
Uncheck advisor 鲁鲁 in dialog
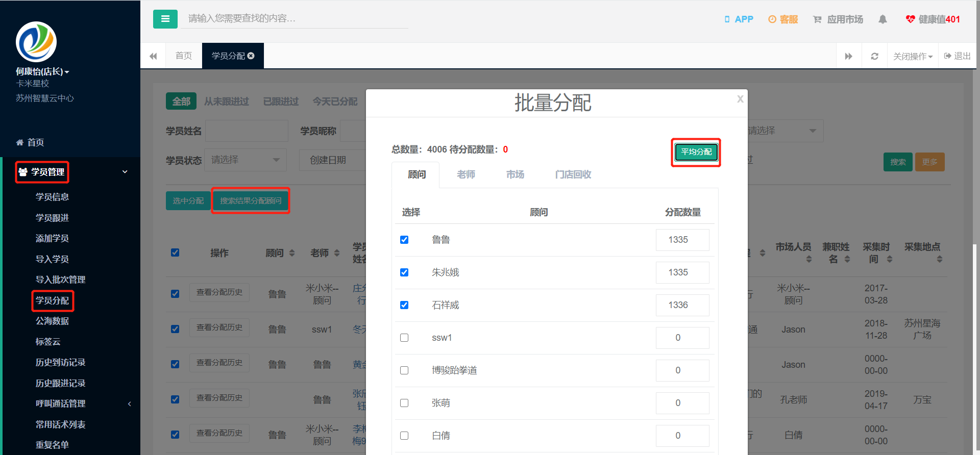pos(404,240)
